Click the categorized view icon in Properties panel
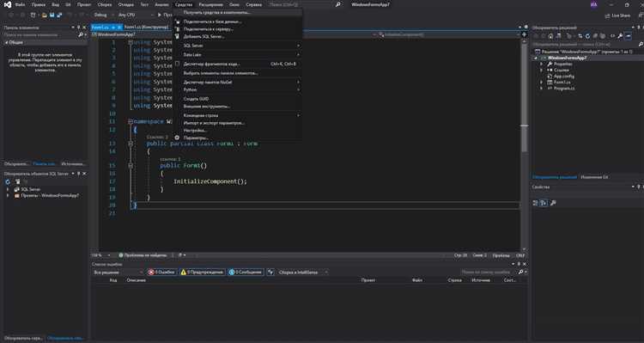Viewport: 644px width, 343px height. (535, 203)
